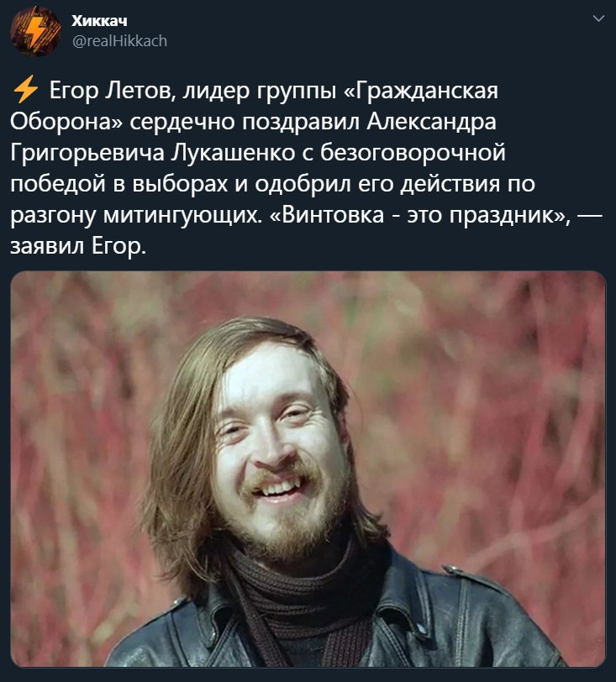The height and width of the screenshot is (682, 616).
Task: Click the phrase победой в выборах
Action: [118, 184]
